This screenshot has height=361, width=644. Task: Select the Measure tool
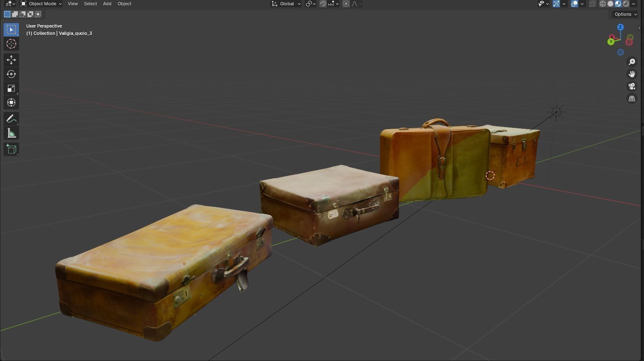(11, 133)
